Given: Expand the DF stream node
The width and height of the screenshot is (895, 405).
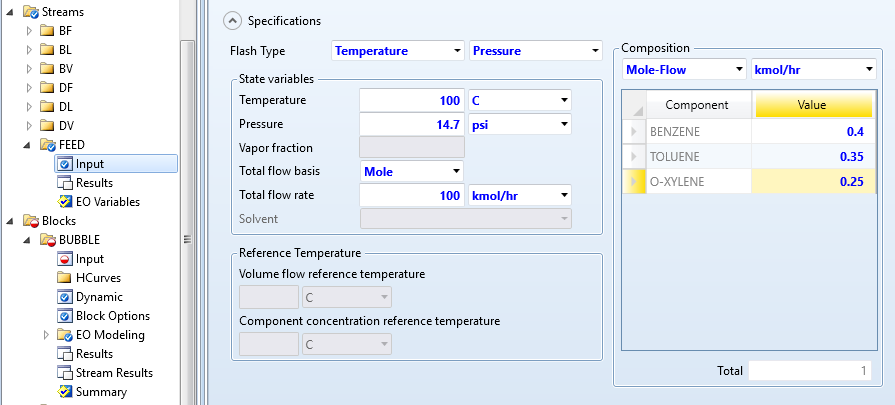Looking at the screenshot, I should tap(30, 88).
